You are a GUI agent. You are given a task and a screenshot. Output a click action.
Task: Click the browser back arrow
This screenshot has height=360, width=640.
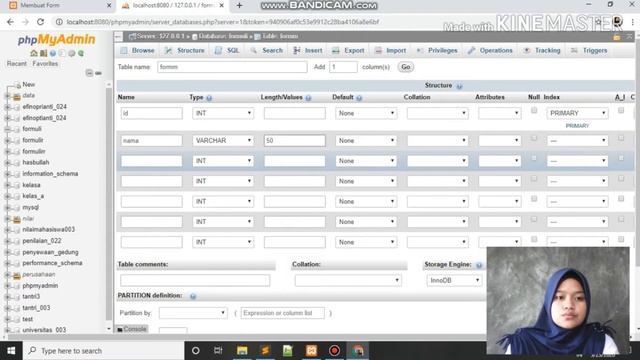10,22
